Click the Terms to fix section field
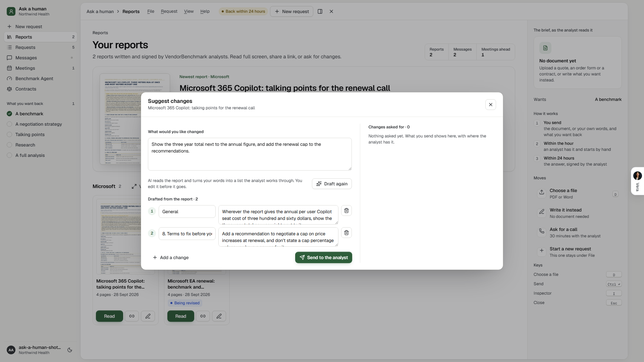644x362 pixels. click(187, 234)
